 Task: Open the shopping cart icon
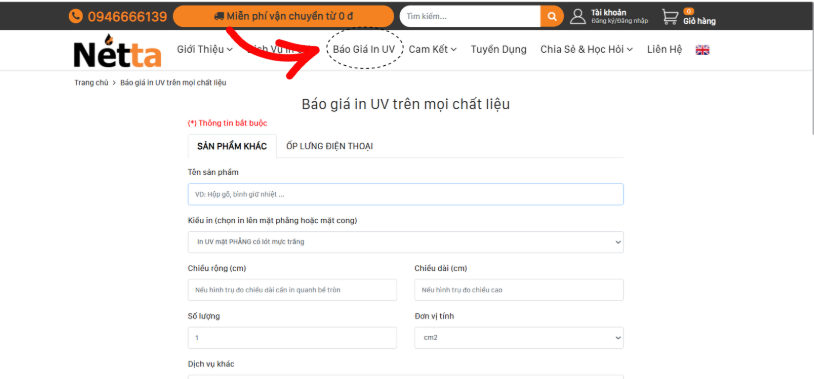point(670,17)
